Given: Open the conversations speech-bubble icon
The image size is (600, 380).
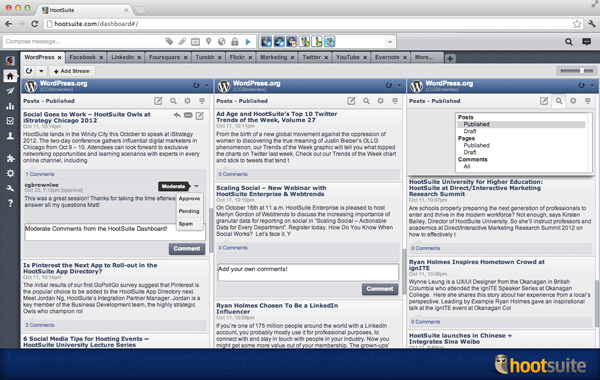Looking at the screenshot, I should click(x=586, y=42).
